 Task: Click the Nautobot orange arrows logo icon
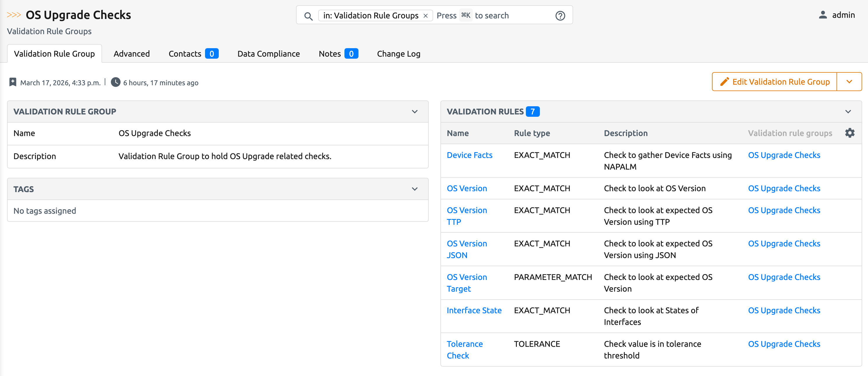coord(14,15)
